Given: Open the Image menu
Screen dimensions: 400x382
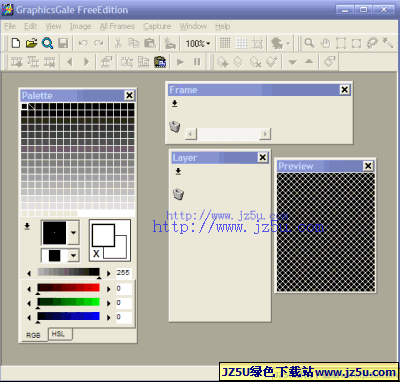Looking at the screenshot, I should (80, 26).
